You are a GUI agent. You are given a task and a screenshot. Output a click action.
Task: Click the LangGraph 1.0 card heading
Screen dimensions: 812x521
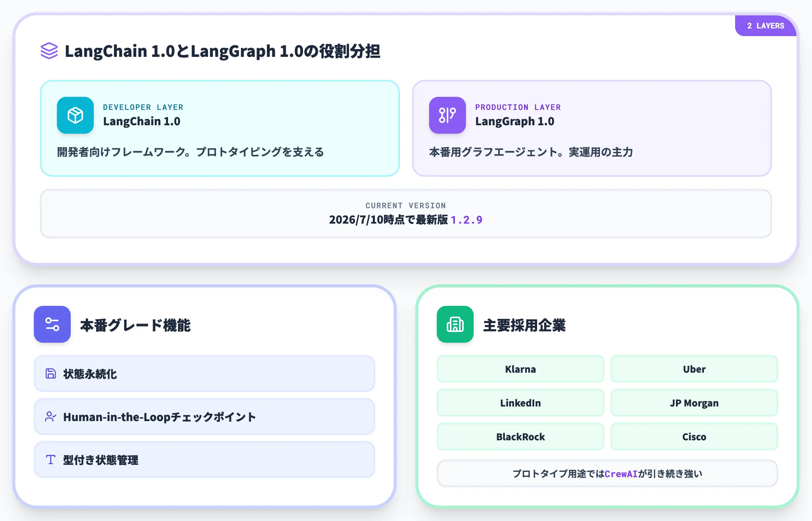click(x=515, y=121)
